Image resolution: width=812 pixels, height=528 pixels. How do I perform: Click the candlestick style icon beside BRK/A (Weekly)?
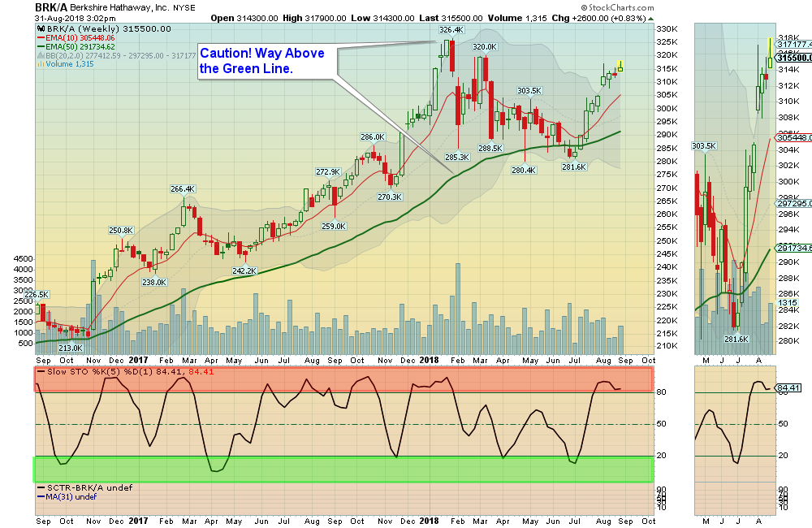[41, 29]
